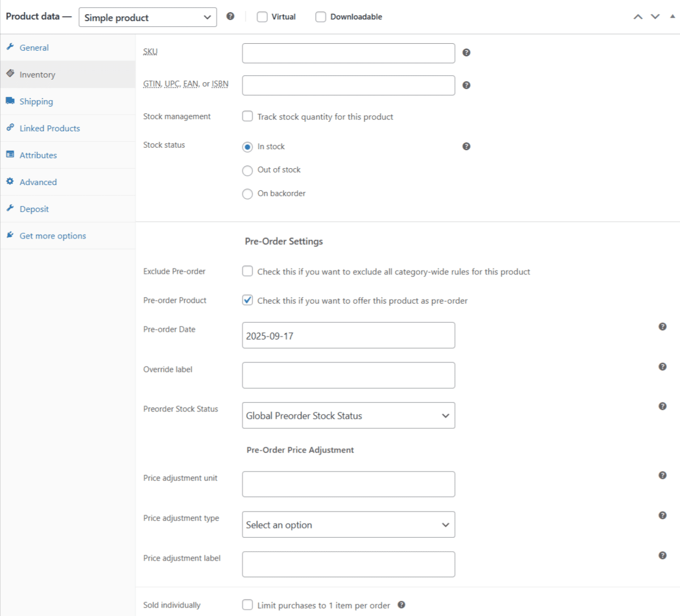Select the Shipping truck icon
The width and height of the screenshot is (680, 616).
10,101
